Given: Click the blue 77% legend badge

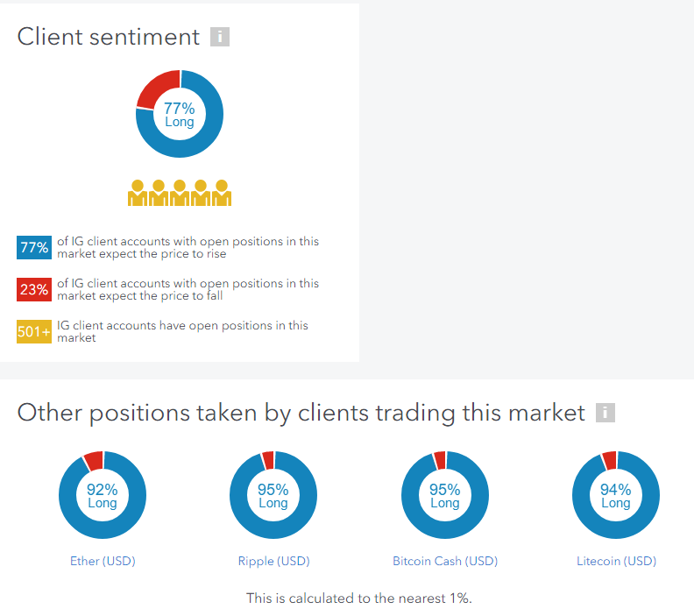Looking at the screenshot, I should 34,247.
